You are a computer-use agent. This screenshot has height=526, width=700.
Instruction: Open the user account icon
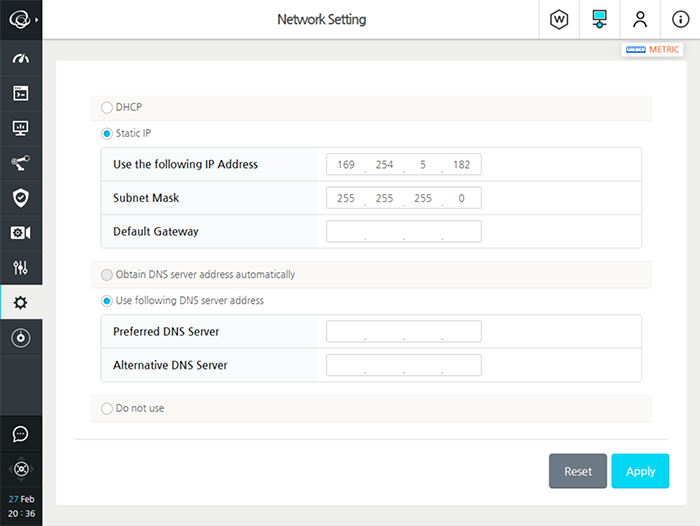coord(640,20)
